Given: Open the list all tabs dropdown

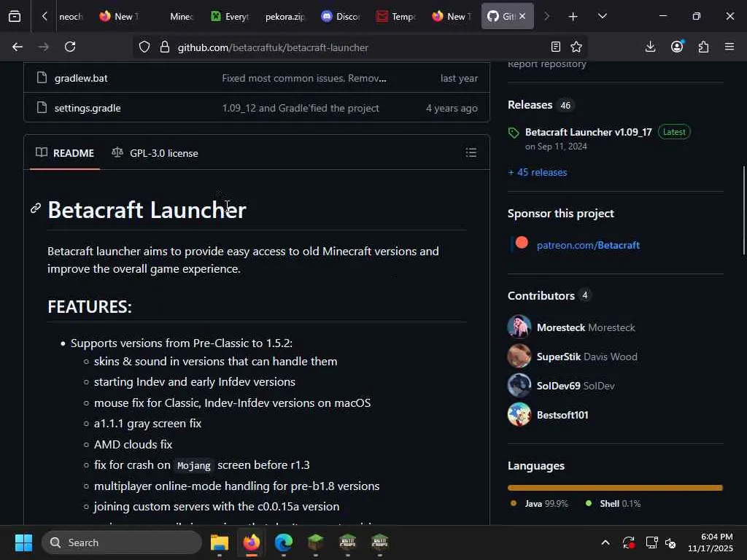Looking at the screenshot, I should click(x=603, y=17).
